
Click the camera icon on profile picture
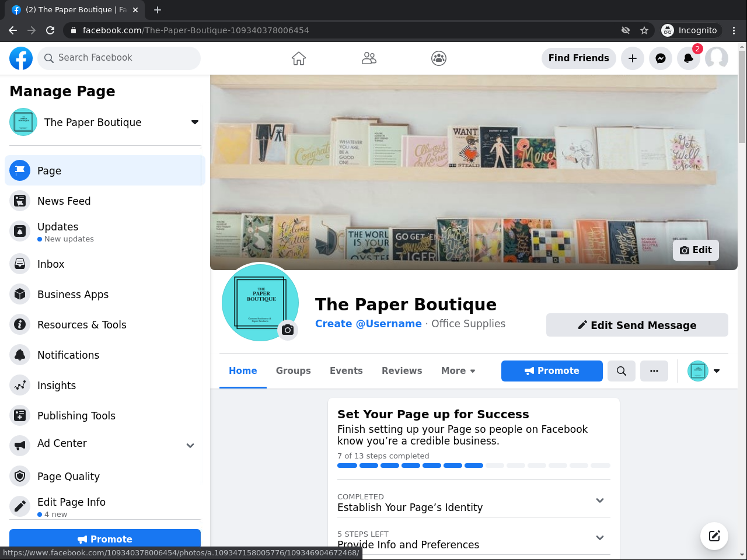click(288, 330)
